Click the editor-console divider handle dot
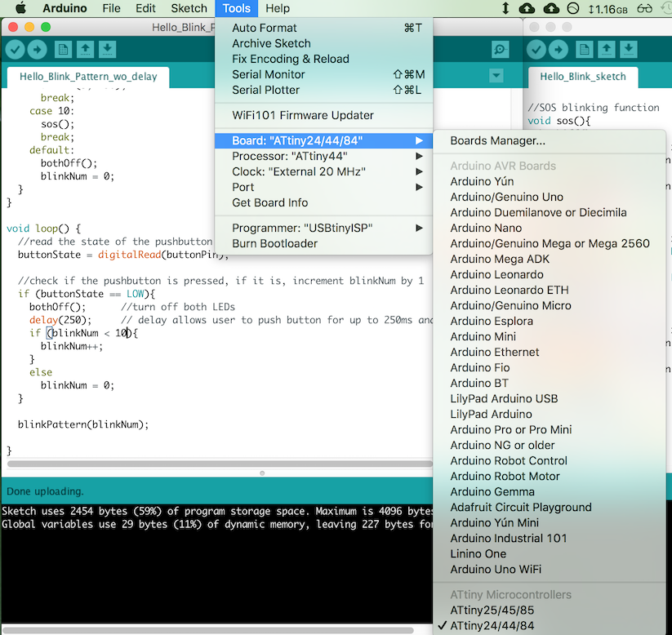This screenshot has width=672, height=635. point(262,473)
